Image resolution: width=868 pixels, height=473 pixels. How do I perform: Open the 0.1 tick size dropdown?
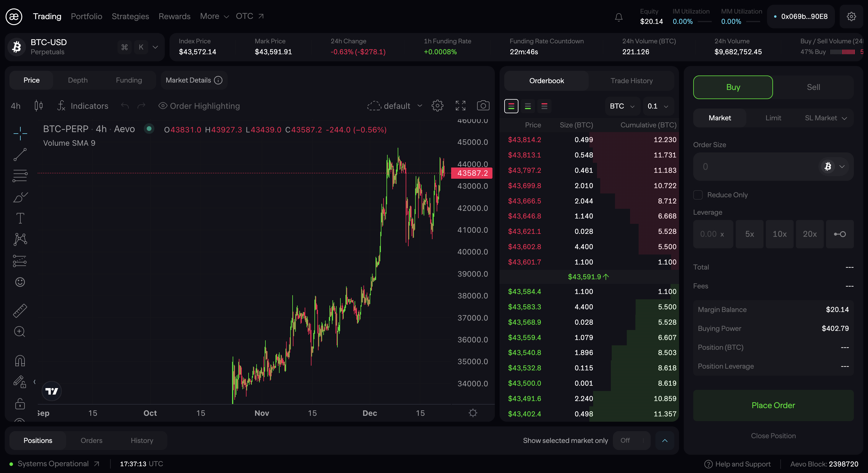tap(657, 106)
